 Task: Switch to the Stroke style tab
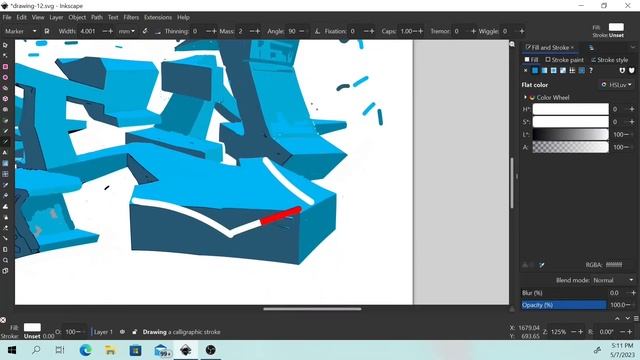(610, 60)
